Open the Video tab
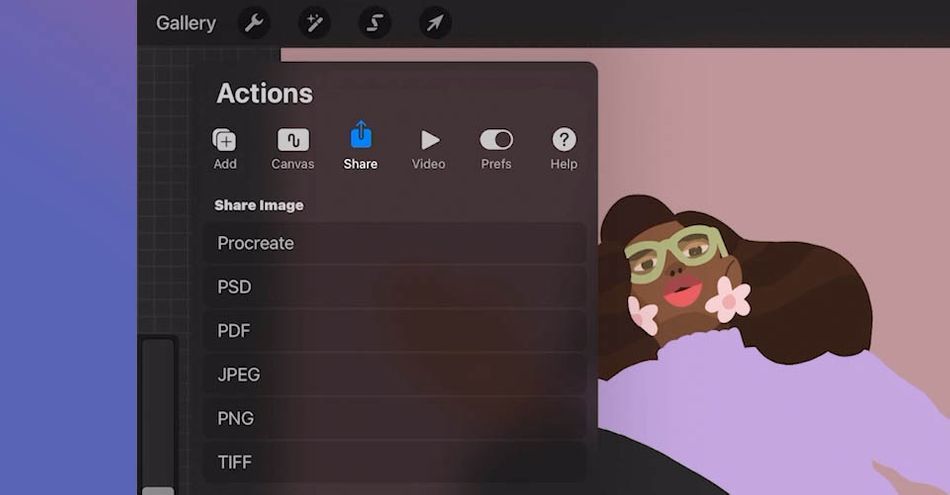Viewport: 950px width, 495px height. coord(428,149)
